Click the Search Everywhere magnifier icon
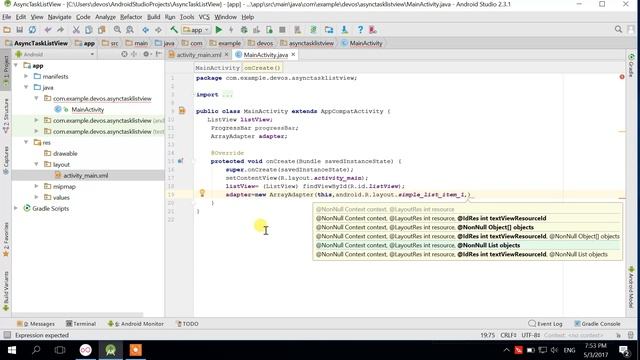The width and height of the screenshot is (640, 360). [x=618, y=29]
